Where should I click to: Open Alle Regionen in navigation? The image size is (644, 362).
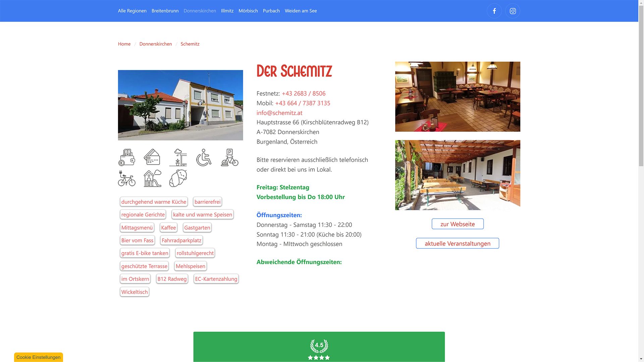(132, 11)
